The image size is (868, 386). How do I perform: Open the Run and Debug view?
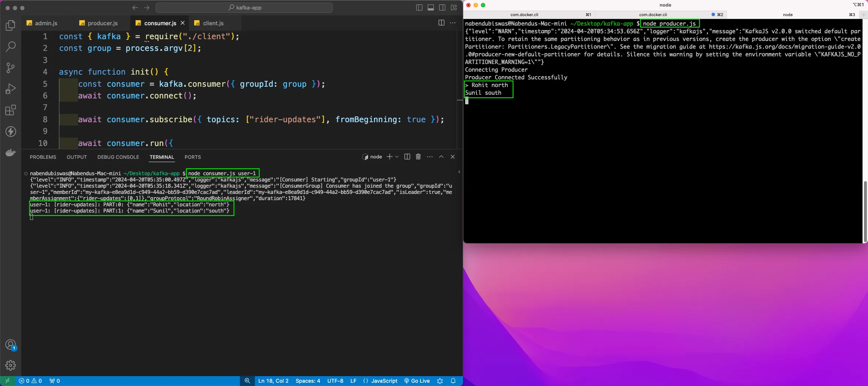pyautogui.click(x=11, y=89)
